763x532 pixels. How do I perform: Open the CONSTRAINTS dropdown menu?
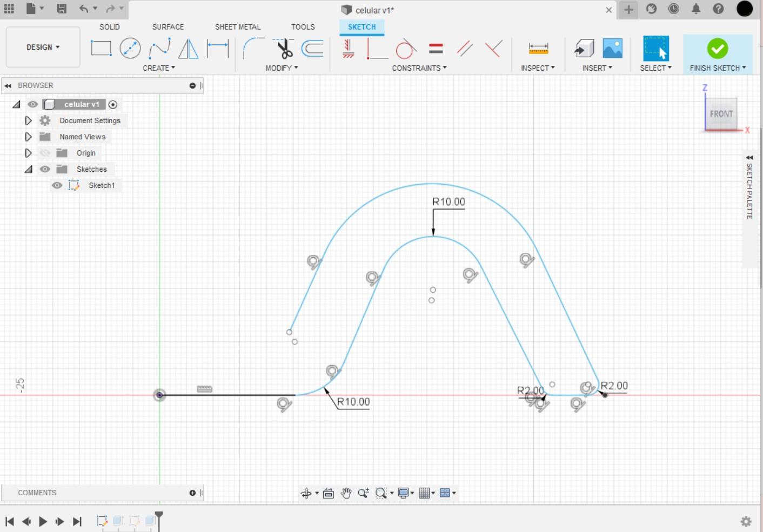[x=419, y=68]
